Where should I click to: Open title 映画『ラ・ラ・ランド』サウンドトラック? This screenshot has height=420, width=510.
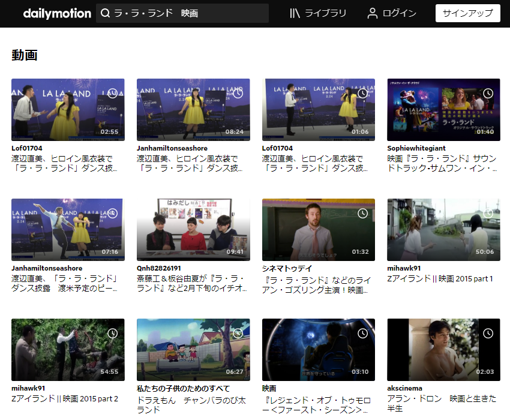click(x=442, y=163)
